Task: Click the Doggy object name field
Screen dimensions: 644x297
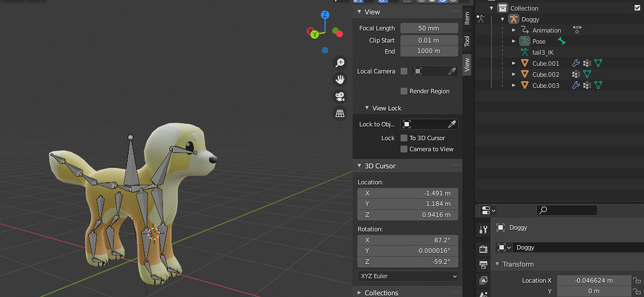Action: 578,247
